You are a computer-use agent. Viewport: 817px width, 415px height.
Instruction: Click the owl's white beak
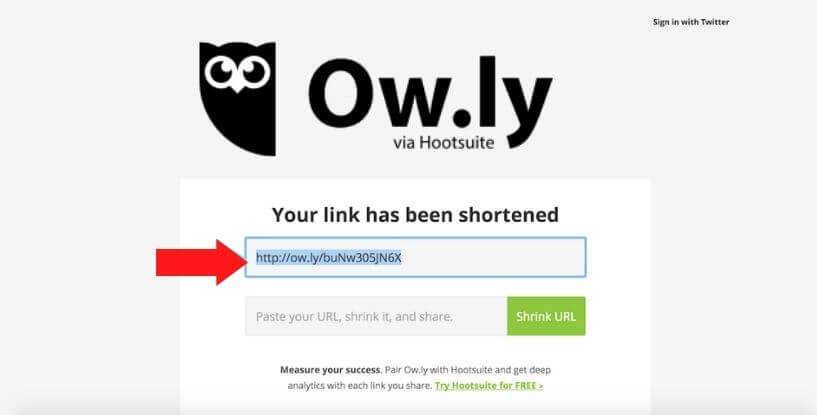238,87
